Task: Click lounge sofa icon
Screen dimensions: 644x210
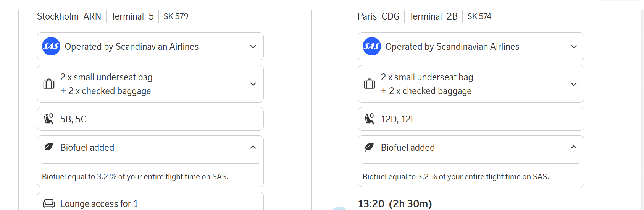Action: [49, 203]
